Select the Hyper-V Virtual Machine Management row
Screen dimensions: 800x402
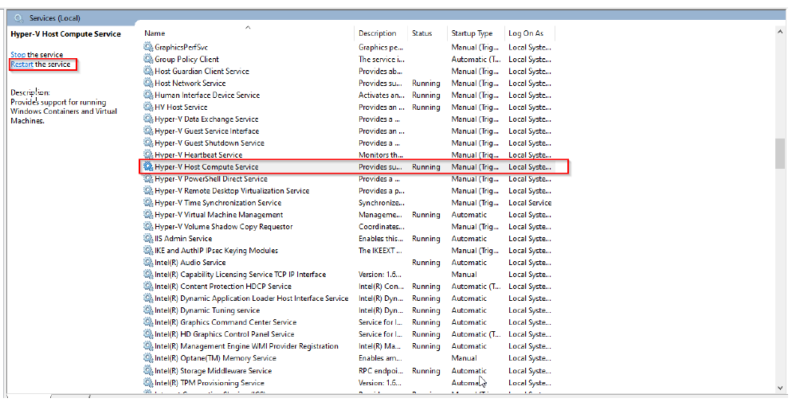point(218,215)
